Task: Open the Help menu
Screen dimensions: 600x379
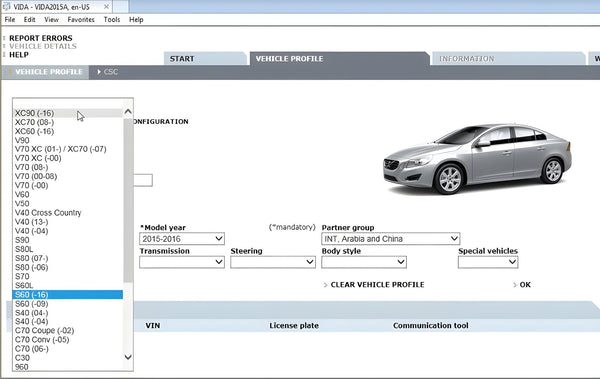Action: 136,20
